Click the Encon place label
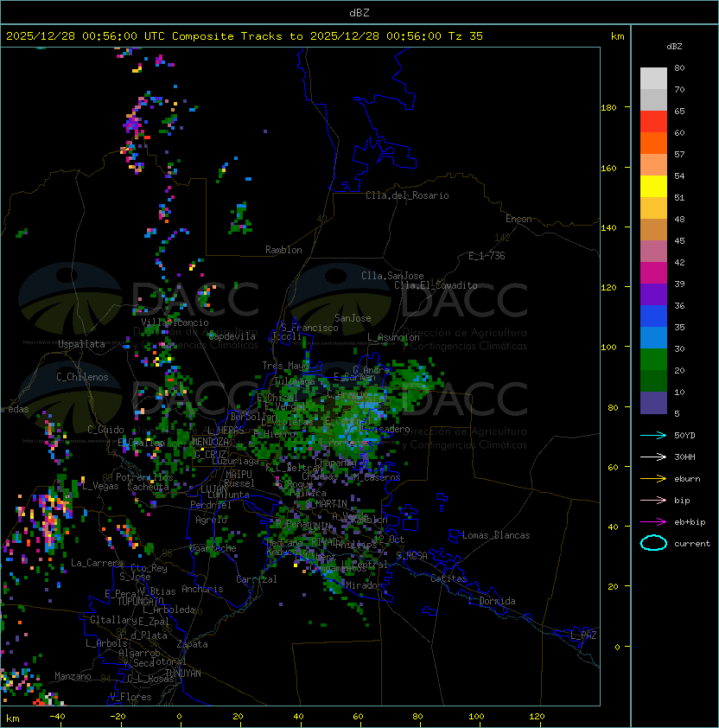Screen dimensions: 719x728 519,219
